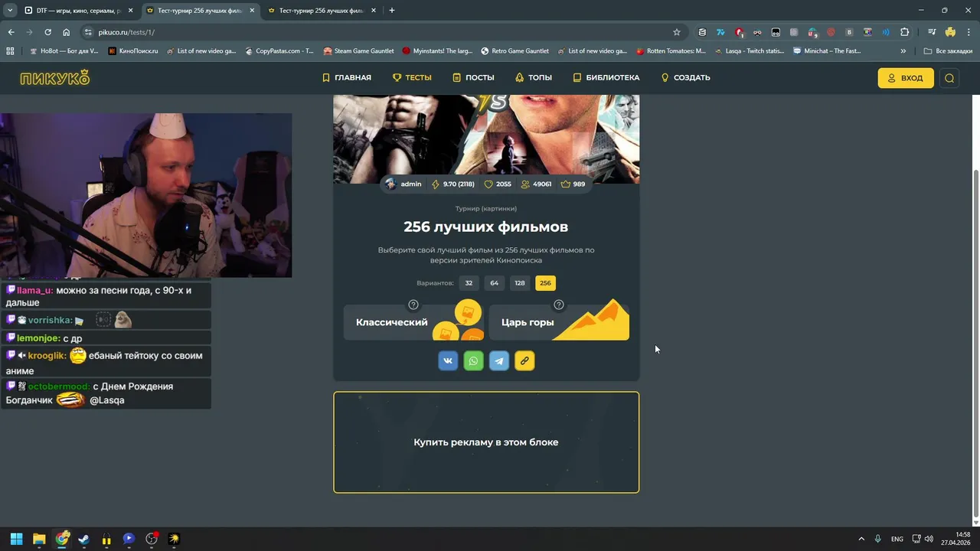Share test via VK icon
980x551 pixels.
pos(448,360)
